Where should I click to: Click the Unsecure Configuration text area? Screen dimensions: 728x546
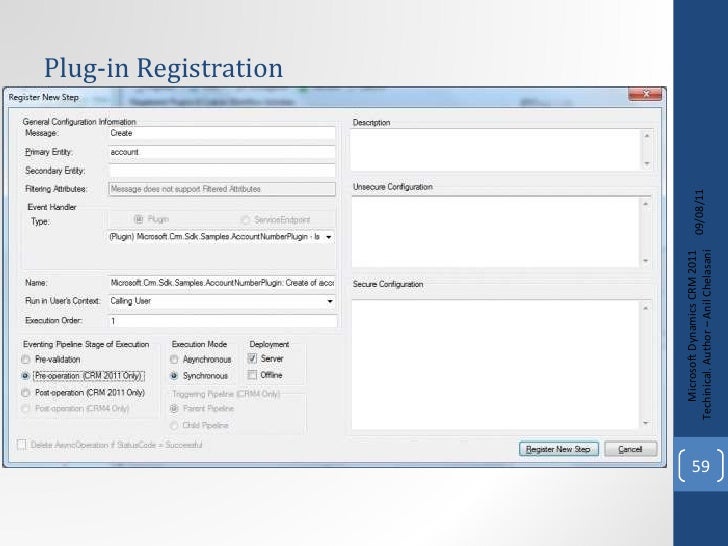[x=495, y=232]
